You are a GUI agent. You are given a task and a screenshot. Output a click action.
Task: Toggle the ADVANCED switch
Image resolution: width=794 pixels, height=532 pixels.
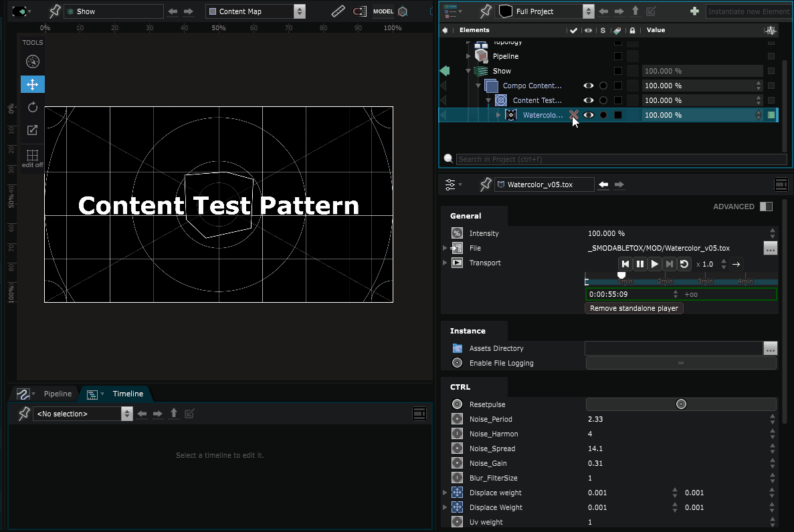point(766,207)
